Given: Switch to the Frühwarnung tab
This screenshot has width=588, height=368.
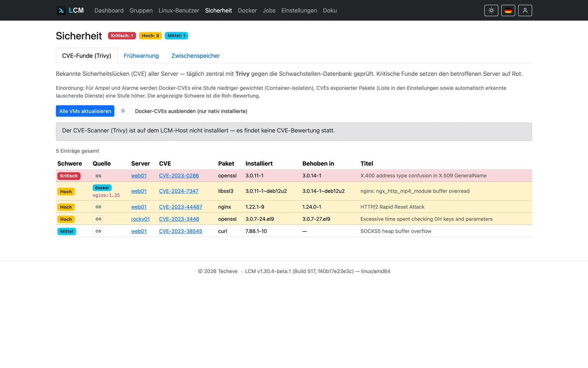Looking at the screenshot, I should click(x=141, y=56).
